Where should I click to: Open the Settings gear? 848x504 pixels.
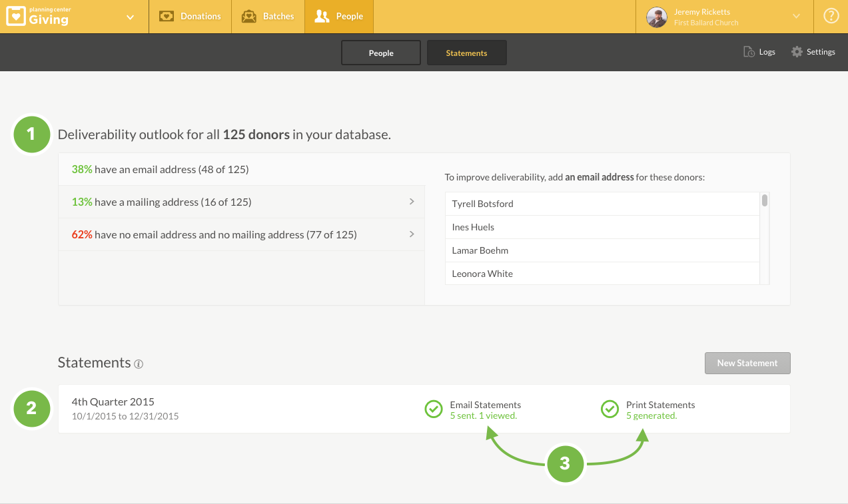pos(797,52)
